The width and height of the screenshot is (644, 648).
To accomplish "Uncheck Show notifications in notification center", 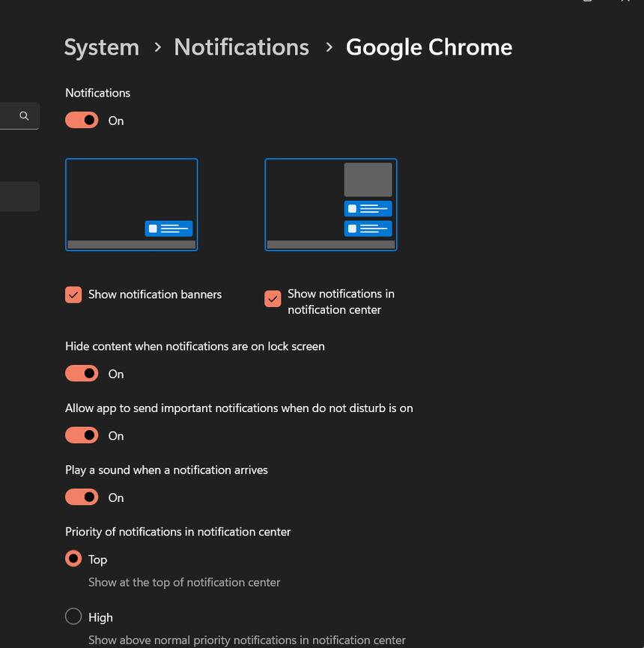I will point(273,299).
